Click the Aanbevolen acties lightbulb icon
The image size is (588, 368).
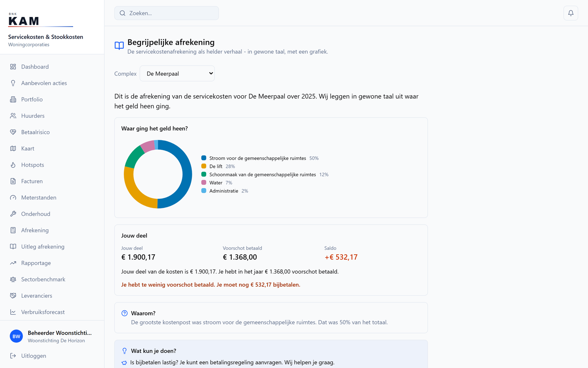click(13, 83)
